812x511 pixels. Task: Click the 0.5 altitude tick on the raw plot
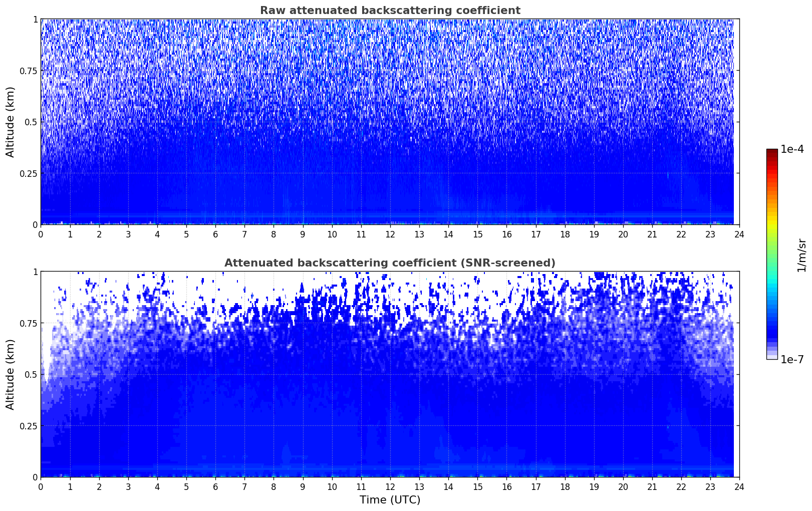(31, 122)
